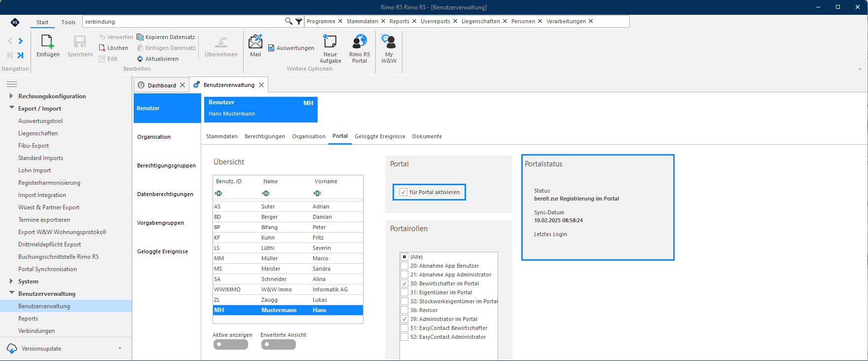Click the Rimo R5 logo button
This screenshot has width=868, height=361.
15,22
